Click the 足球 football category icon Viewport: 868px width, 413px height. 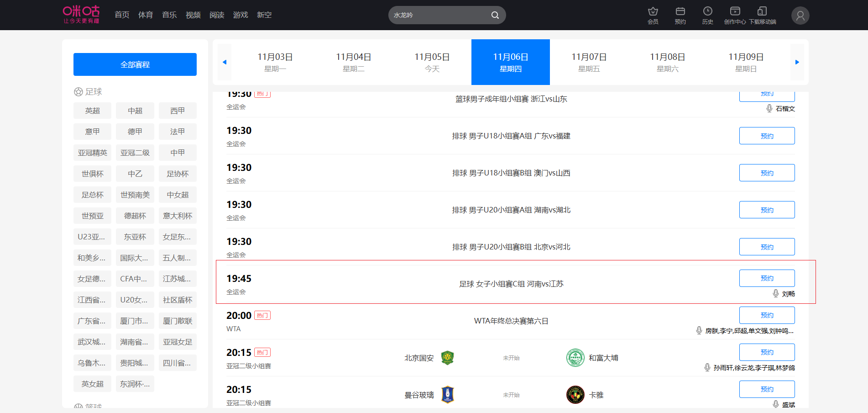click(78, 92)
